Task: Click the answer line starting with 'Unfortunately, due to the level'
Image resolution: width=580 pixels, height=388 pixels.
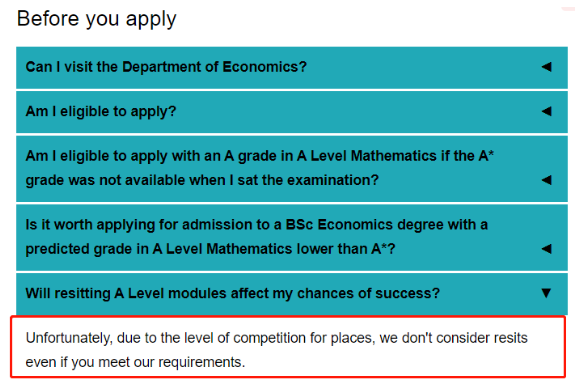Action: tap(276, 338)
